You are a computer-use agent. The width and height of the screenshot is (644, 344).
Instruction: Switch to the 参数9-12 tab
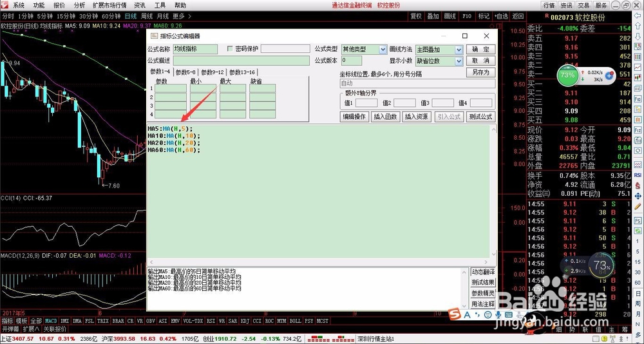tap(213, 72)
